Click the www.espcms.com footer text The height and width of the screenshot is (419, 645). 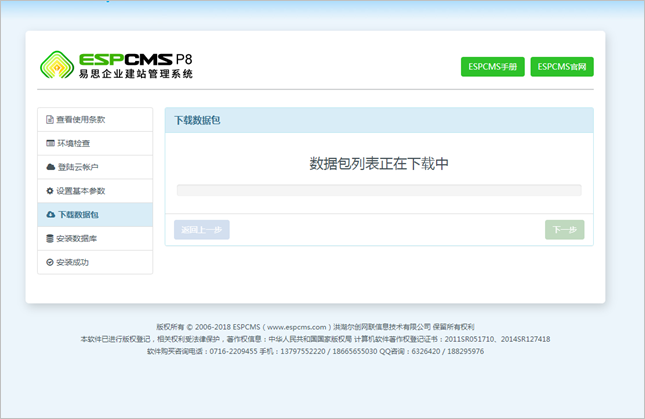coord(297,327)
